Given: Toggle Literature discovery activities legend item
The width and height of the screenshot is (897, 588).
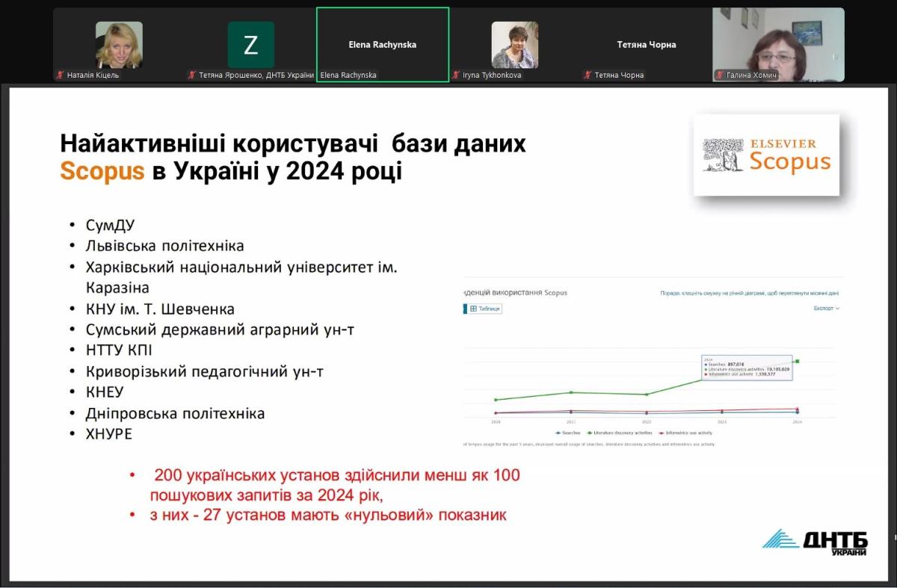Looking at the screenshot, I should 621,433.
